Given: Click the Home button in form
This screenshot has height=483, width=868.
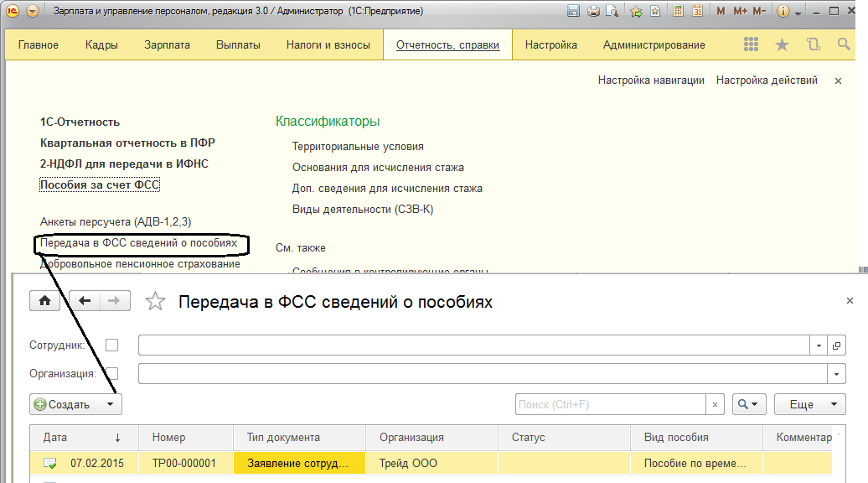Looking at the screenshot, I should (x=45, y=301).
